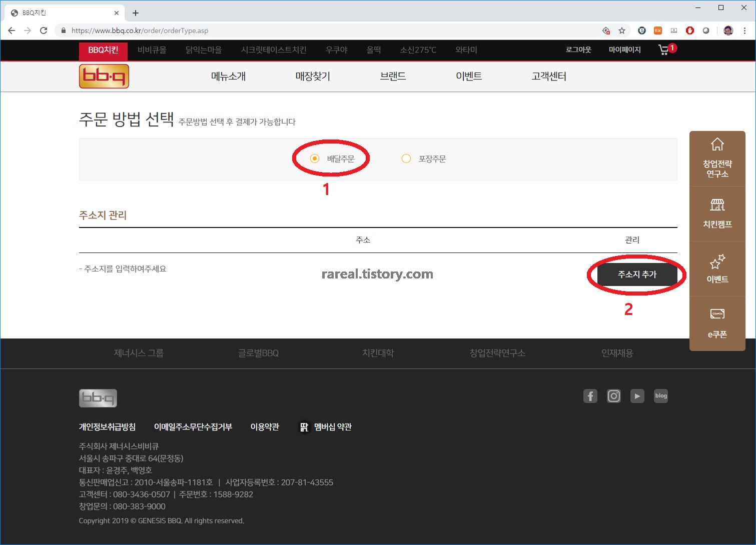Reload the page with refresh icon

(44, 30)
